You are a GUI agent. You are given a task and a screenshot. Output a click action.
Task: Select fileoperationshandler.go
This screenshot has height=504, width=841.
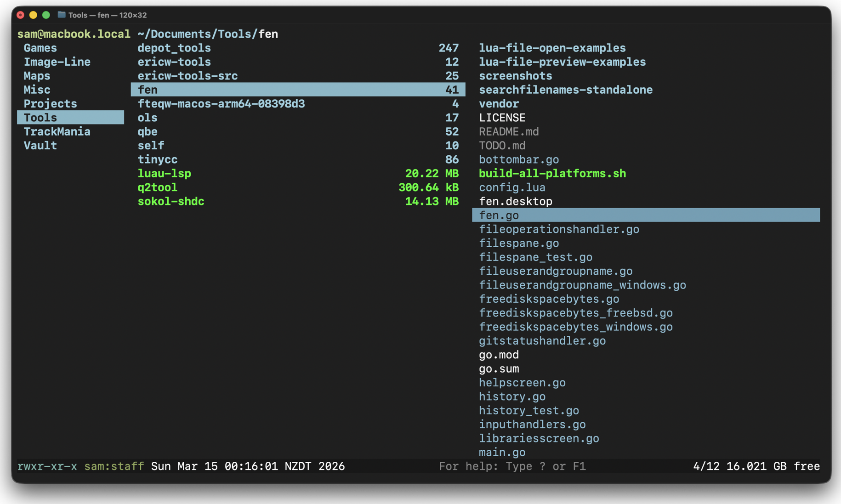(559, 229)
